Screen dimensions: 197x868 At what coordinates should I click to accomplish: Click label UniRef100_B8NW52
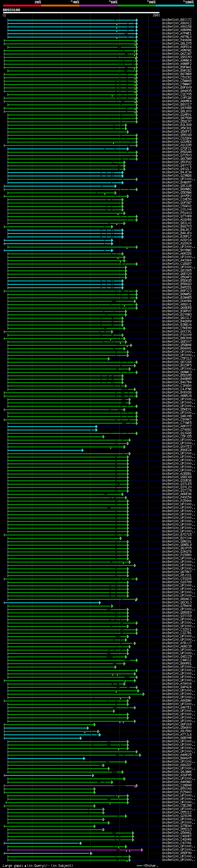[177, 294]
